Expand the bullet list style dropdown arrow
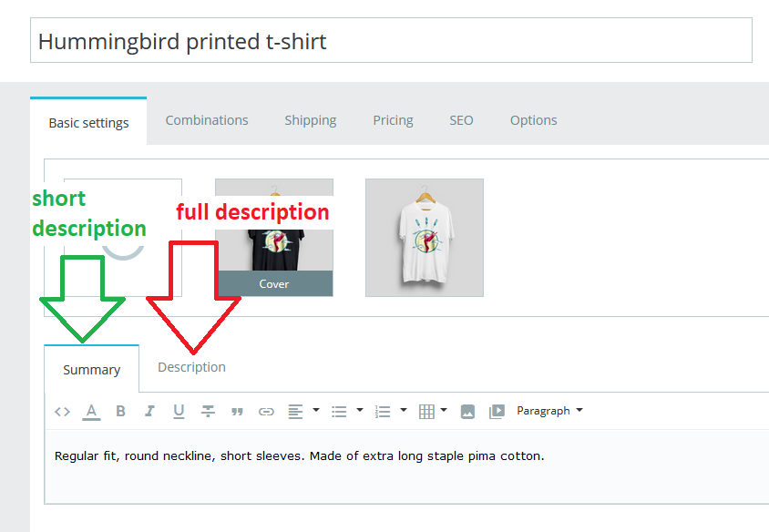769x532 pixels. click(360, 410)
